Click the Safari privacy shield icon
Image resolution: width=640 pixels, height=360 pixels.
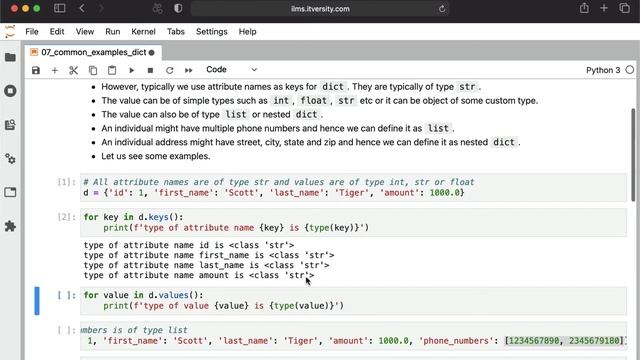pyautogui.click(x=178, y=8)
